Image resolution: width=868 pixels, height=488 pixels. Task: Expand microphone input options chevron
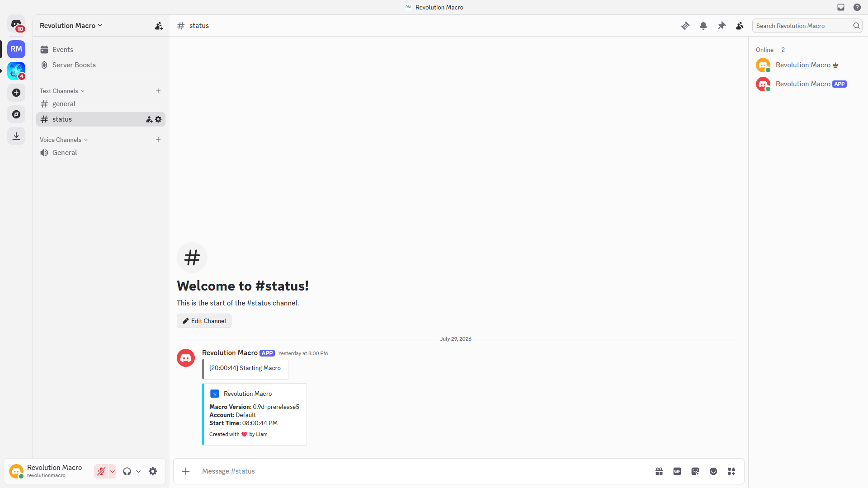coord(113,471)
